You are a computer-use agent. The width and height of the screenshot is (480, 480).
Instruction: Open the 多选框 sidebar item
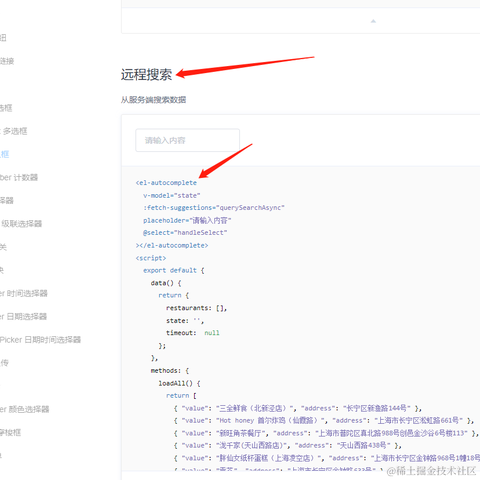pyautogui.click(x=15, y=131)
